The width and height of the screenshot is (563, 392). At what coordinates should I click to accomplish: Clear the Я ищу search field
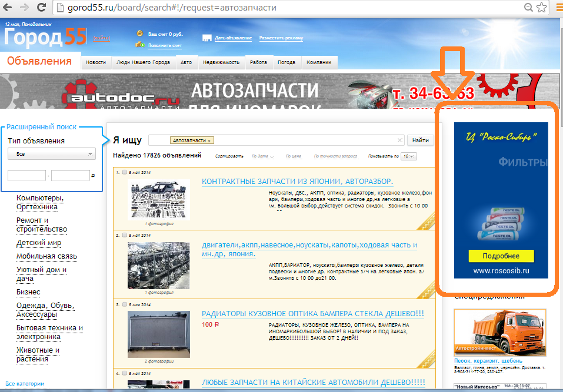400,140
